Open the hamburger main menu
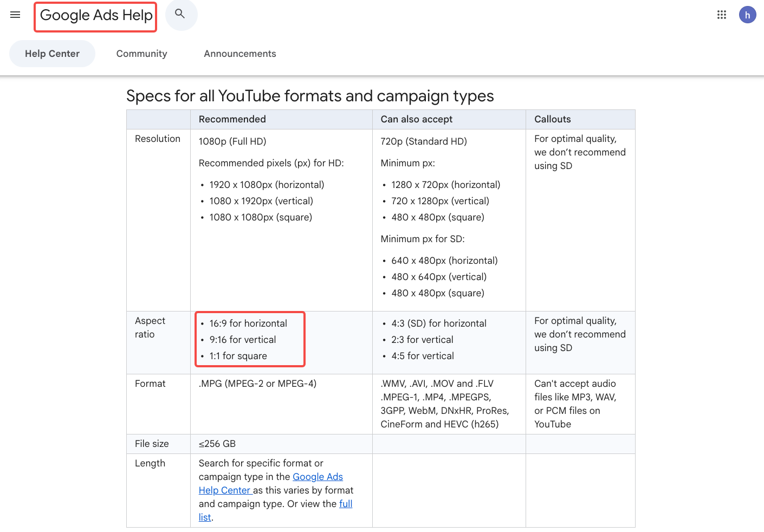Image resolution: width=764 pixels, height=532 pixels. [15, 15]
